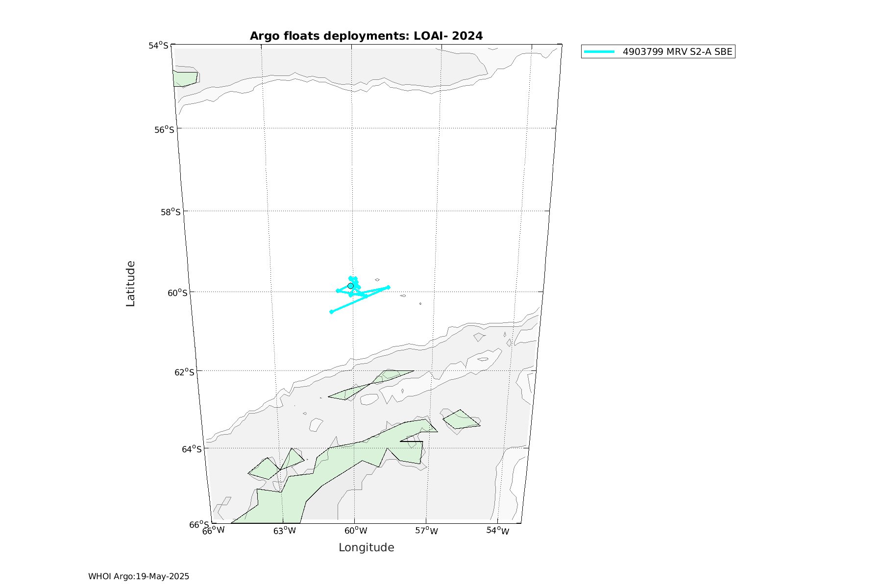882x588 pixels.
Task: Click the plot title 'Argo floats deployments: LOAI- 2024'
Action: click(x=366, y=36)
